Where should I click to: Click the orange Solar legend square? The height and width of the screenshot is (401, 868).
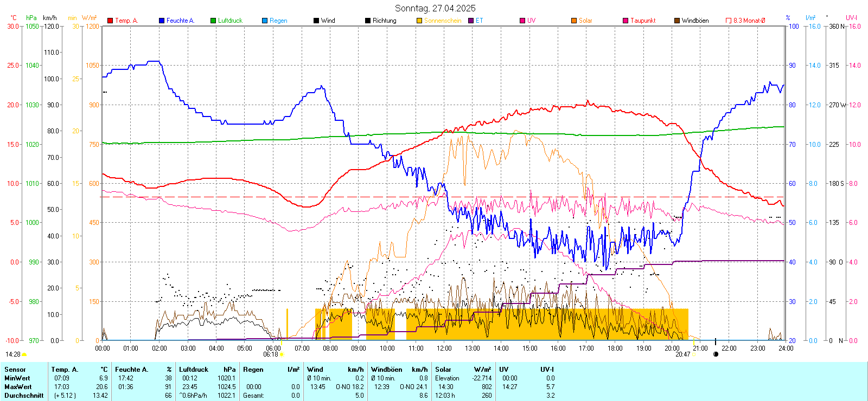574,21
